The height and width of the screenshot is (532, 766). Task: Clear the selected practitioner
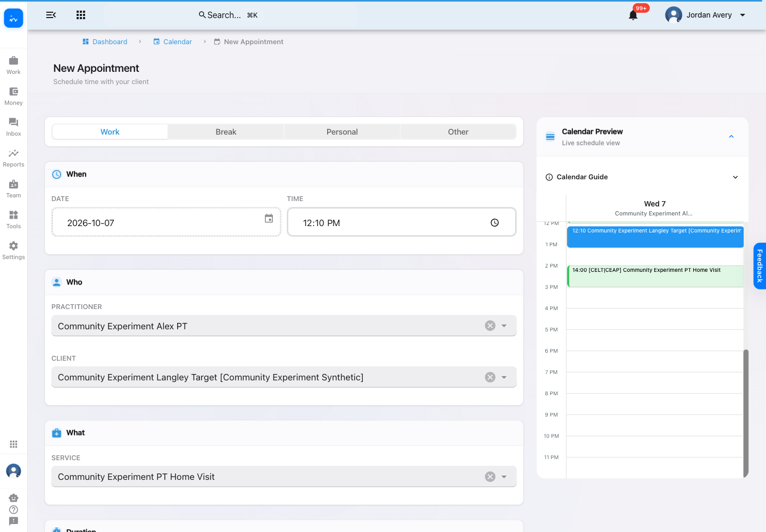coord(490,326)
